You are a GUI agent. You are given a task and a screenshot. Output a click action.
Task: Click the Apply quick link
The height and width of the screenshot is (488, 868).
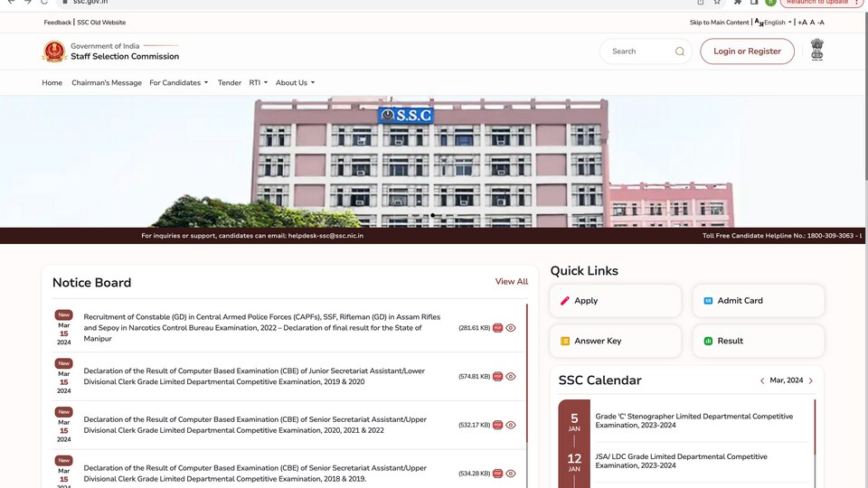pyautogui.click(x=615, y=301)
